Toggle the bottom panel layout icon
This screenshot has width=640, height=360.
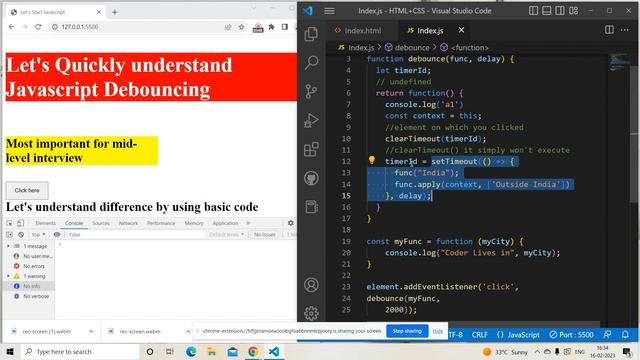point(547,11)
